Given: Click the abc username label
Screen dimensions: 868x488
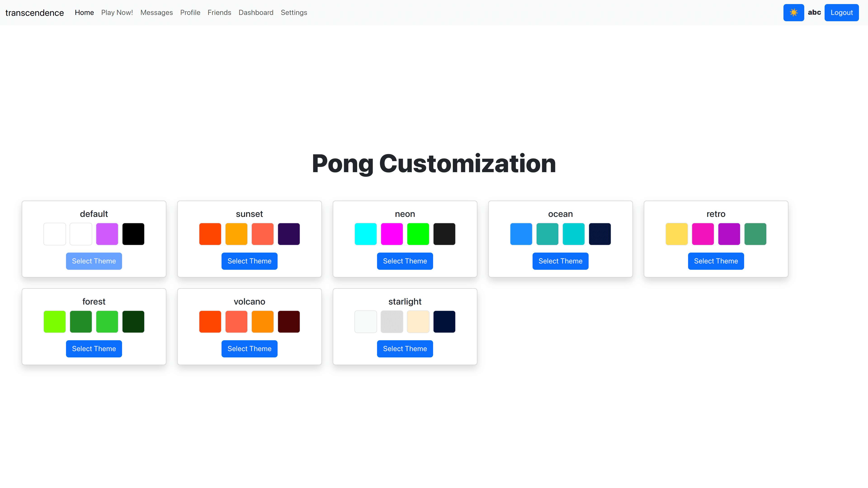Looking at the screenshot, I should [x=814, y=12].
